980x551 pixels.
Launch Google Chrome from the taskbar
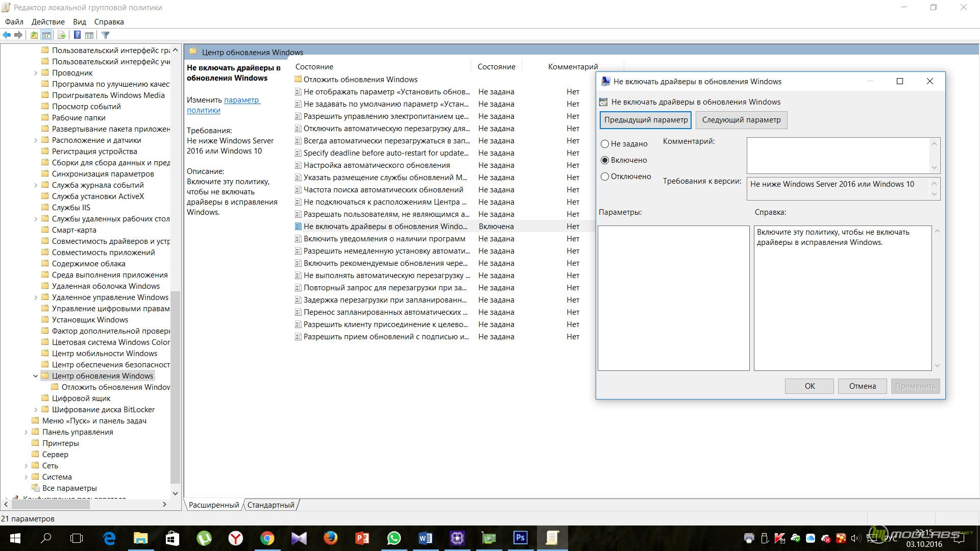click(x=267, y=538)
